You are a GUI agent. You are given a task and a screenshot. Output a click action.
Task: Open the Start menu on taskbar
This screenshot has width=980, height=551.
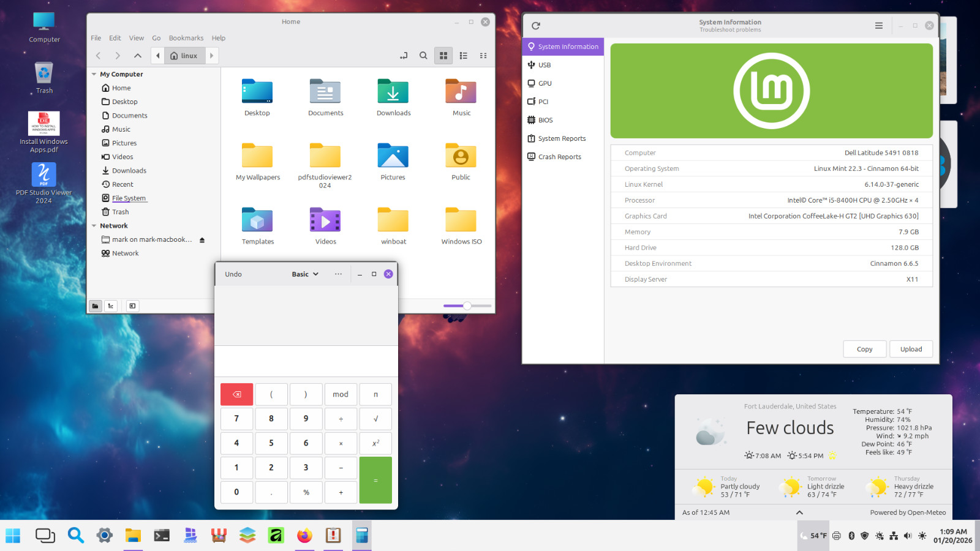13,536
